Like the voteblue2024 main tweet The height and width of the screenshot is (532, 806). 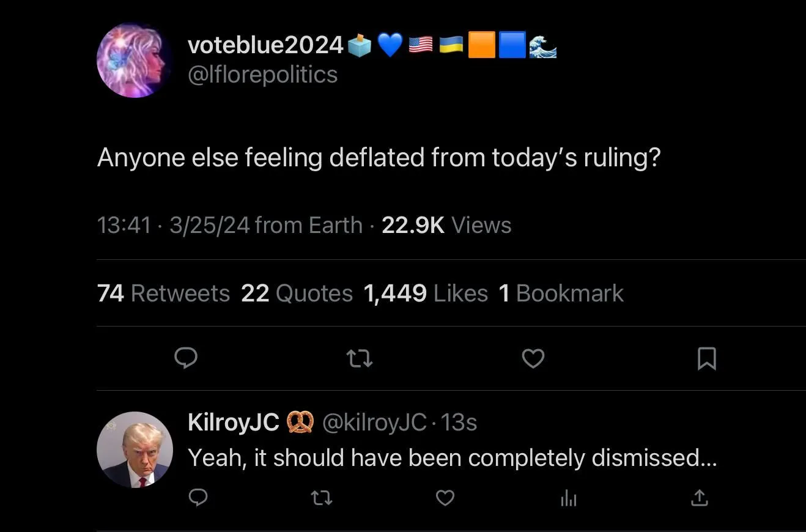tap(533, 358)
